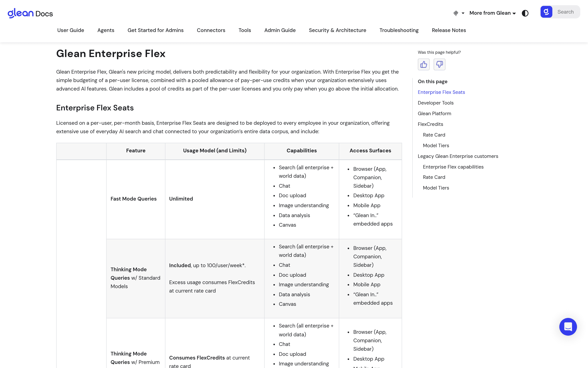
Task: Click Thinking Mode Queries w/ Standard Models
Action: 135,278
